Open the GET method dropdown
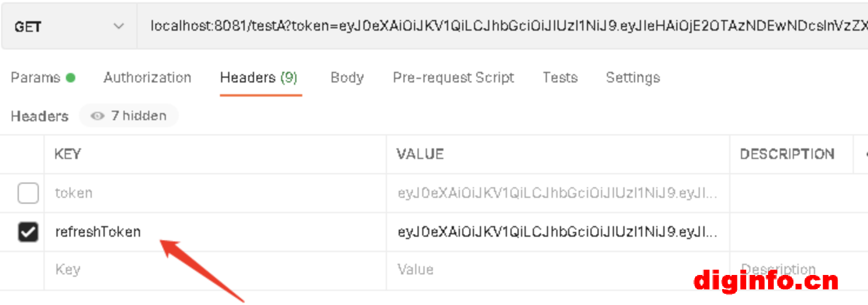The width and height of the screenshot is (868, 305). pos(69,26)
